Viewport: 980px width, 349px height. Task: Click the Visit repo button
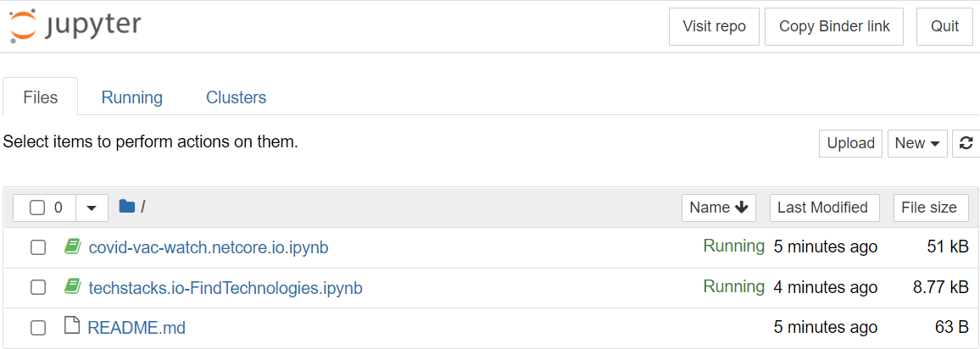coord(714,27)
